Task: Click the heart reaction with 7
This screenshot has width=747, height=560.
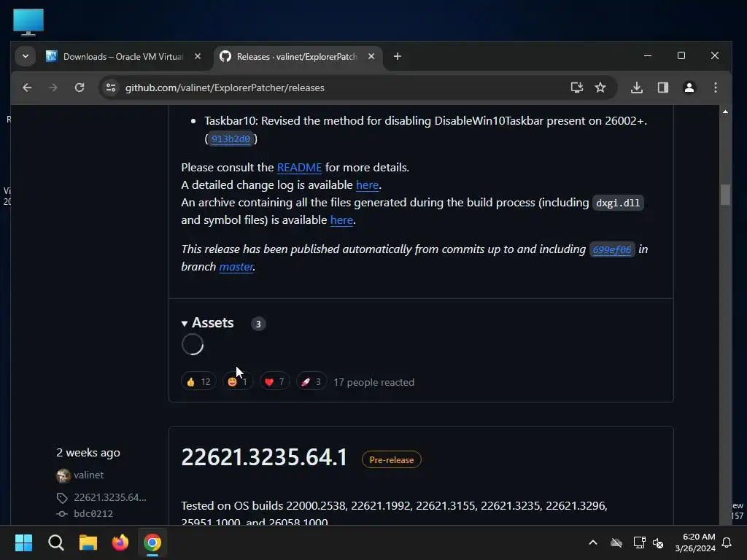Action: [x=274, y=382]
